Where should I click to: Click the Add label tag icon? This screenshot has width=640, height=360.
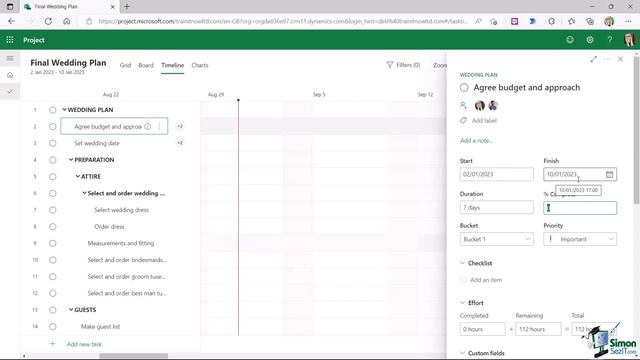pos(463,120)
